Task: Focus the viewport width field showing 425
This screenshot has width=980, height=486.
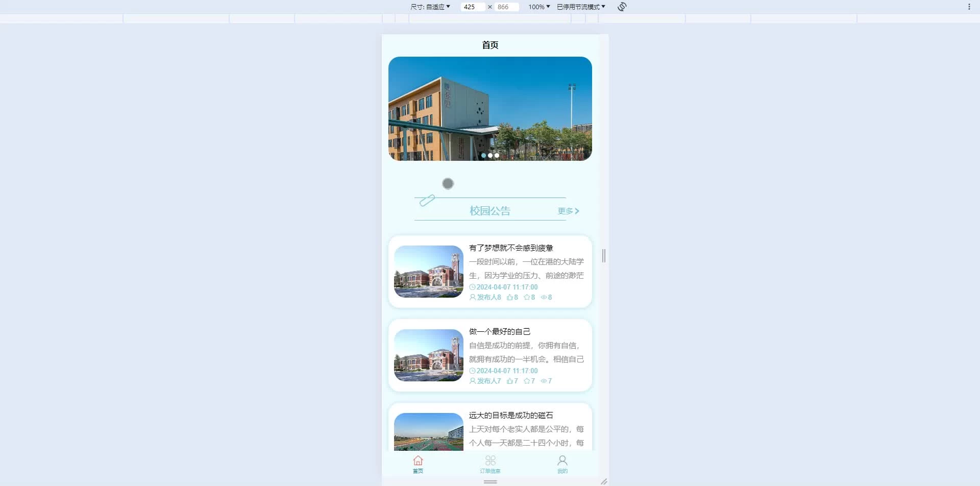Action: tap(473, 7)
